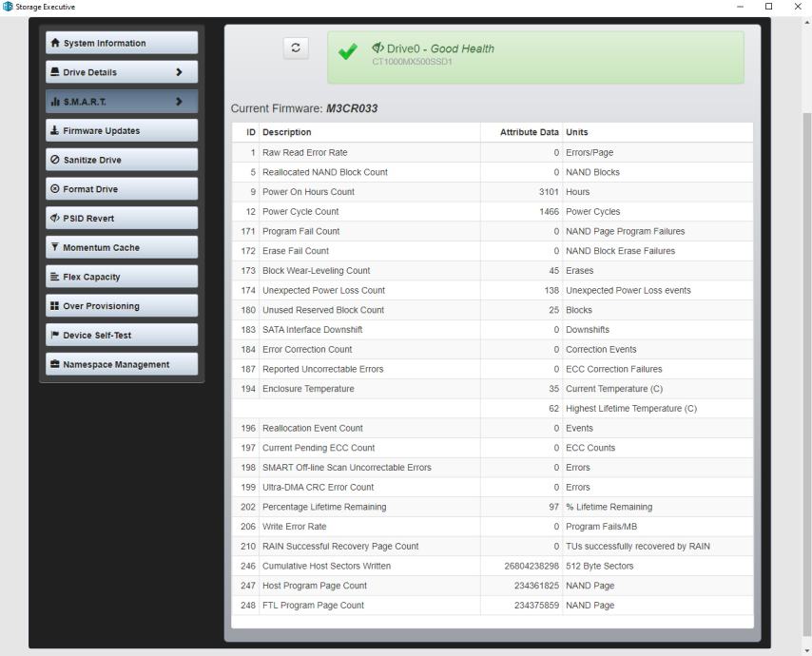Select Percentage Lifetime Remaining row
The width and height of the screenshot is (812, 656).
pyautogui.click(x=492, y=507)
